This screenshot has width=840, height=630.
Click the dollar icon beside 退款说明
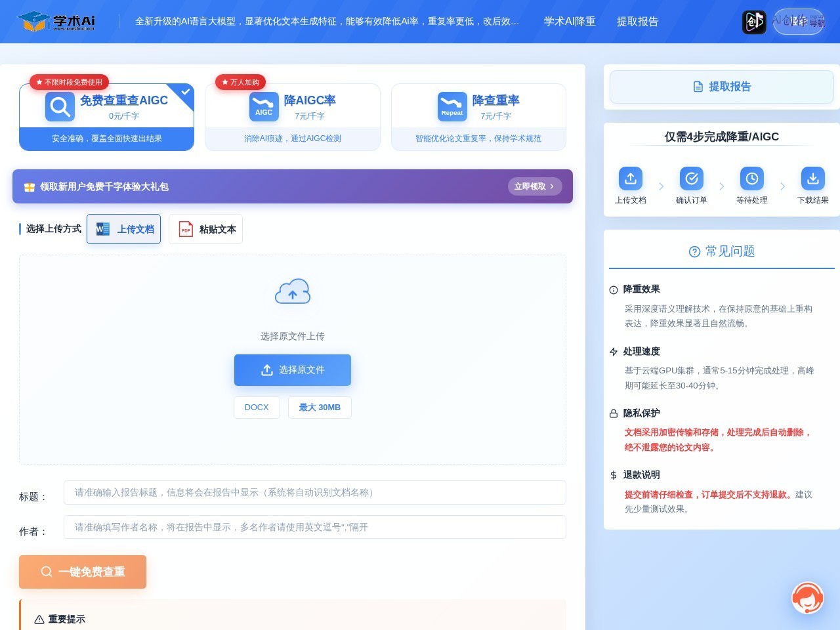pos(614,475)
